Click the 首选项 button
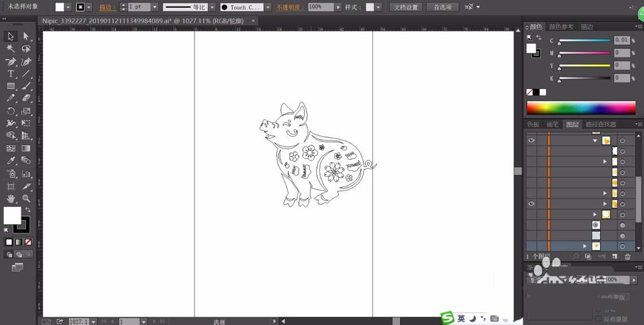644x325 pixels. coord(443,7)
